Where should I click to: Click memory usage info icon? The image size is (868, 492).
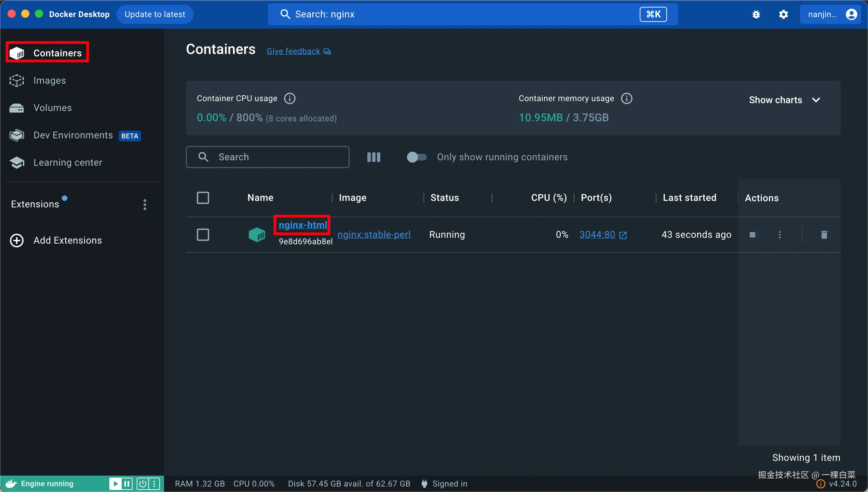click(626, 98)
